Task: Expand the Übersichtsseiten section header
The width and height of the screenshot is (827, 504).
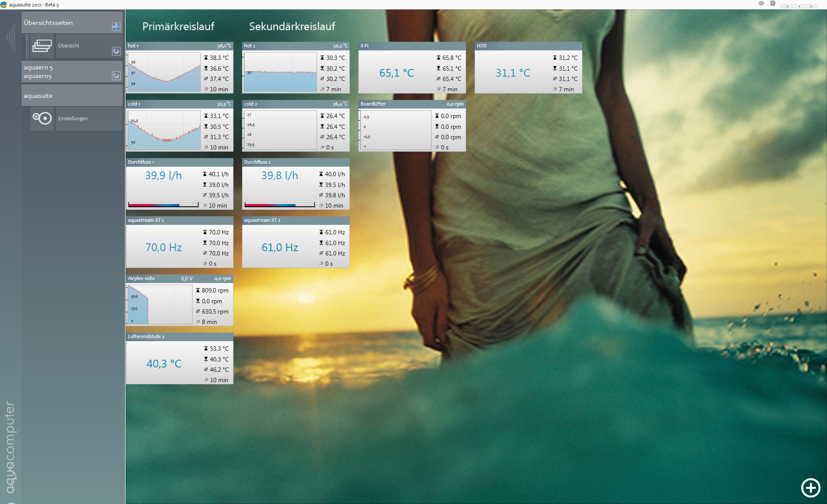Action: click(65, 23)
